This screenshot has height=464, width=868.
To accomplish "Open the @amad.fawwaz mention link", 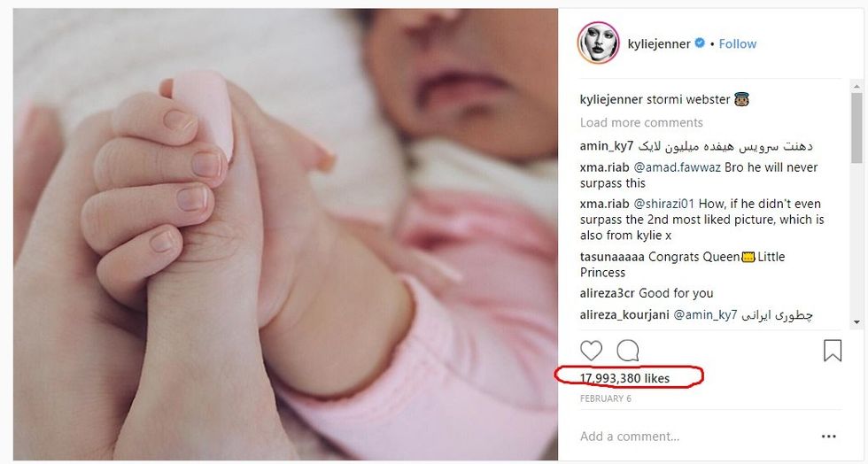I will point(677,167).
